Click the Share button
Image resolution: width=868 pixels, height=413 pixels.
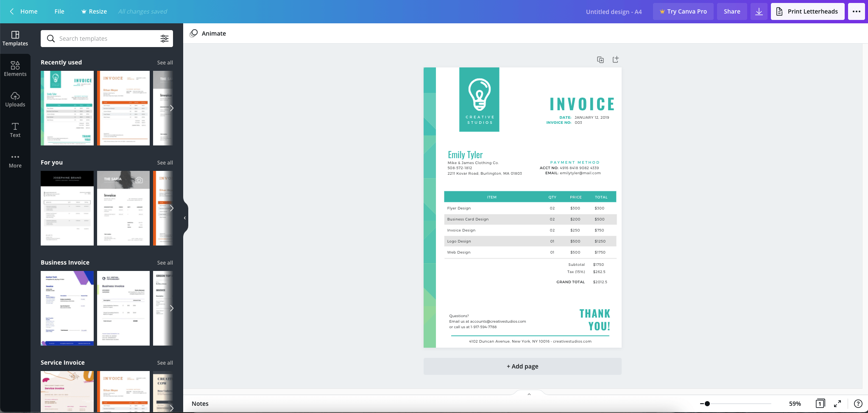[x=731, y=11]
